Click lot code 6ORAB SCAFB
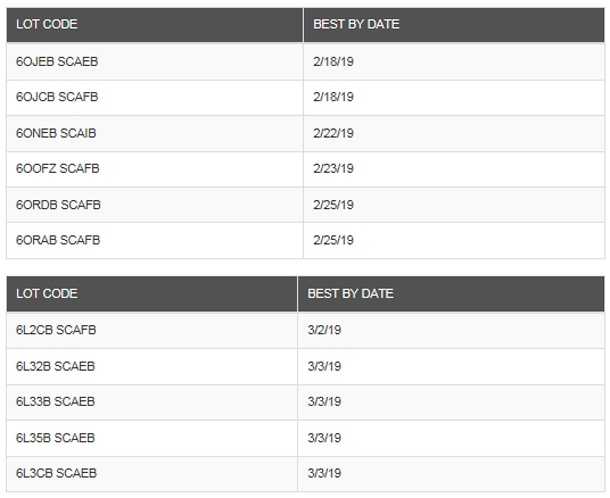 [x=58, y=240]
